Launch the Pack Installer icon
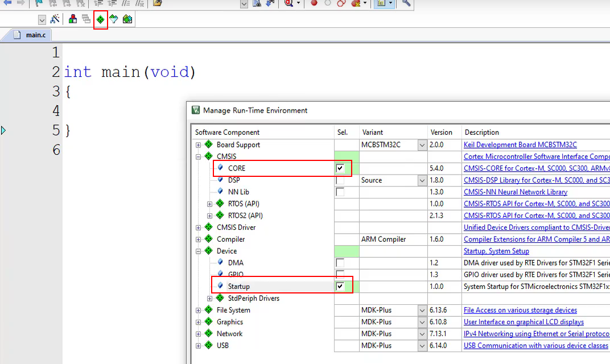The image size is (610, 364). tap(127, 19)
